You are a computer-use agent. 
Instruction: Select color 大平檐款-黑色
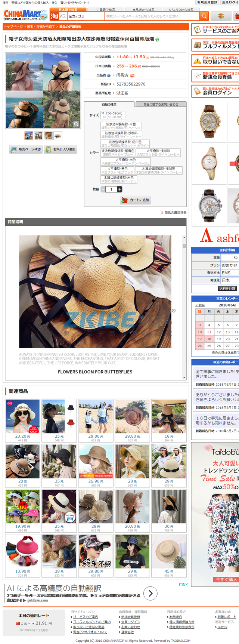(117, 170)
